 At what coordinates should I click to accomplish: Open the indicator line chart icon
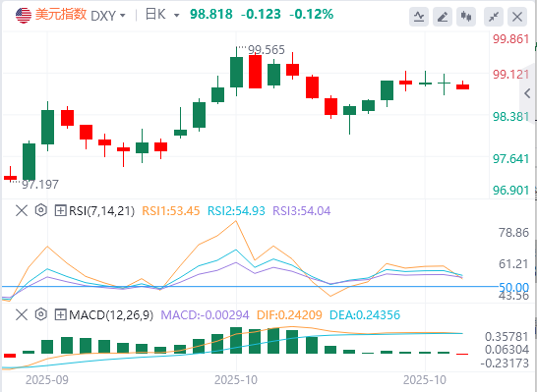click(x=419, y=17)
